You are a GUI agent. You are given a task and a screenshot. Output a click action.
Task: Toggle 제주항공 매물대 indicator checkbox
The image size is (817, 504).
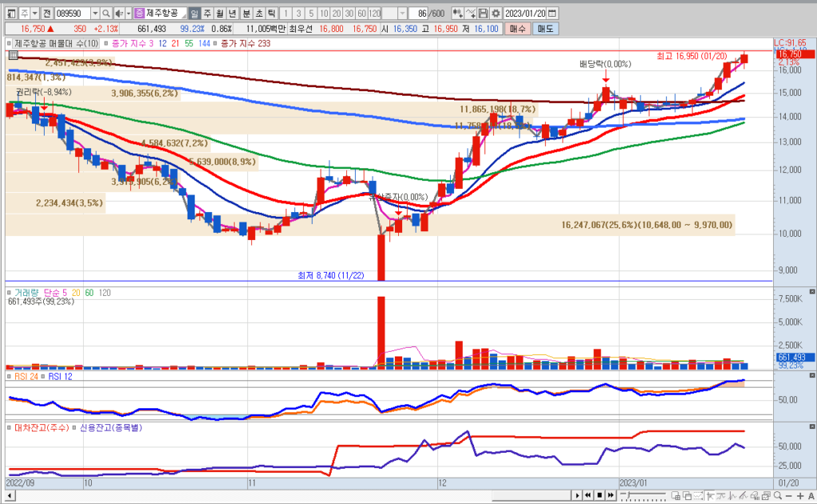(x=10, y=44)
